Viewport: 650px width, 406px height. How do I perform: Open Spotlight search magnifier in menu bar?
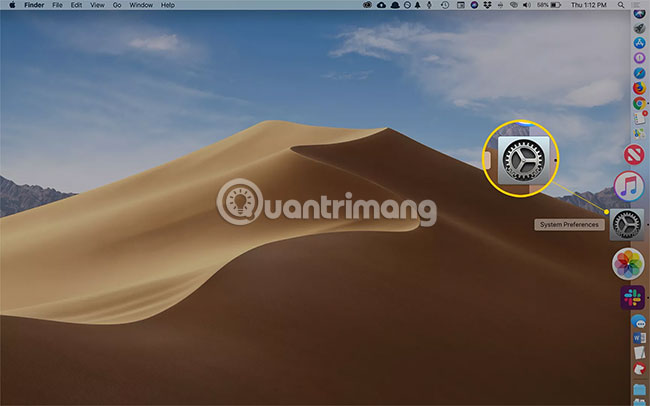(621, 5)
